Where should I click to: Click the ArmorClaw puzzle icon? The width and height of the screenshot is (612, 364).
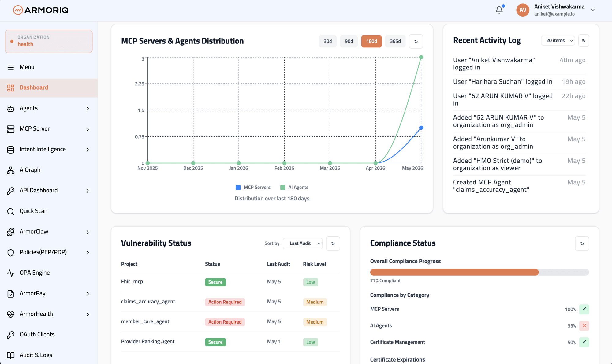[x=11, y=232]
